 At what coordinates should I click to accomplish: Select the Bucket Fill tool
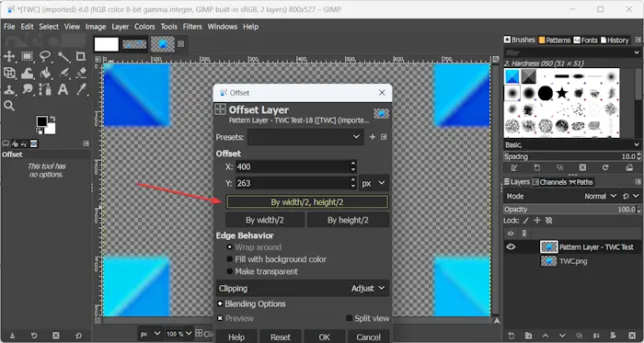coord(45,73)
